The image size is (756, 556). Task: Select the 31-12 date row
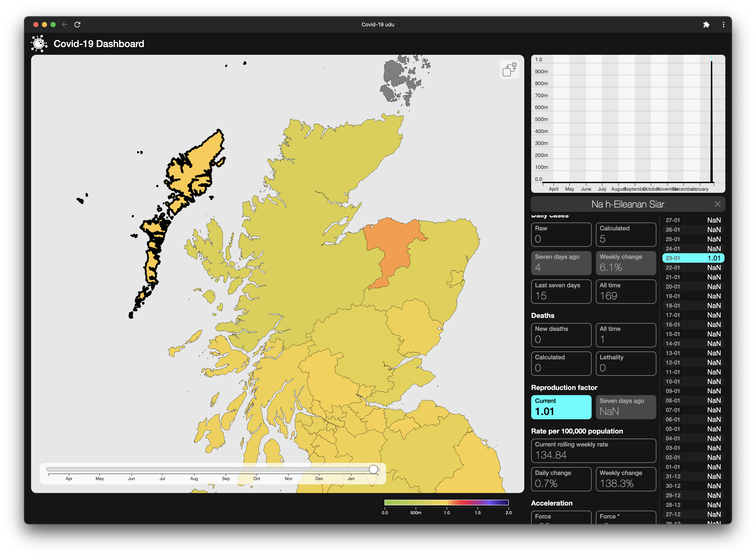[x=693, y=476]
